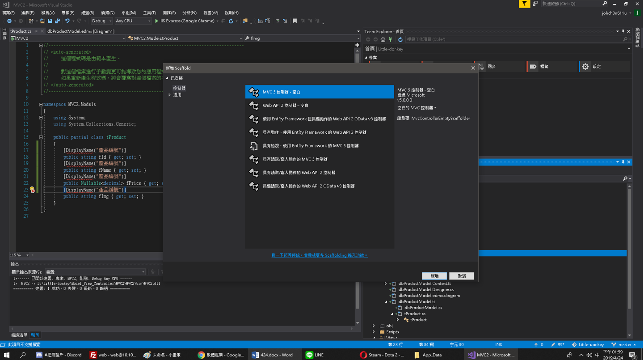Open the MVC2 project navigation dropdown
The image size is (644, 360).
pyautogui.click(x=68, y=38)
